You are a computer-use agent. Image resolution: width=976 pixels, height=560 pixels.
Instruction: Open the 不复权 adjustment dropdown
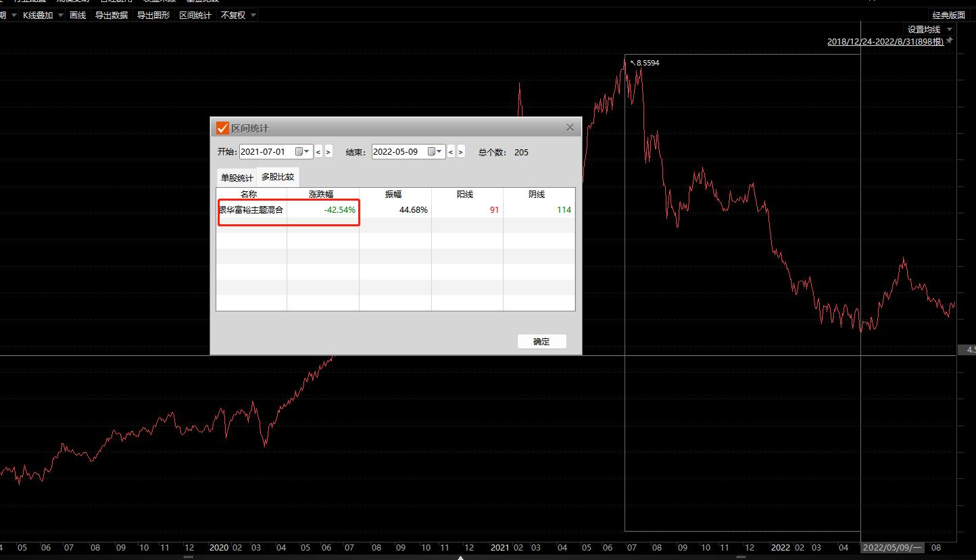coord(253,15)
